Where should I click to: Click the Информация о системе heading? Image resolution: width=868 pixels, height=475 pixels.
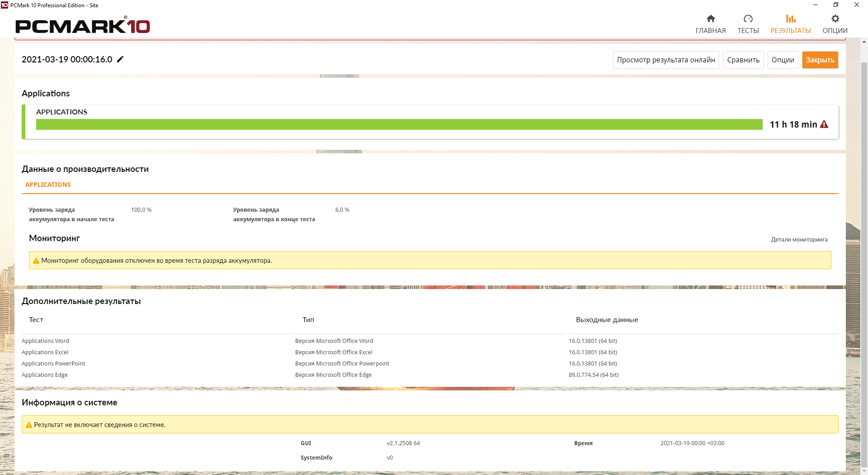[x=70, y=402]
